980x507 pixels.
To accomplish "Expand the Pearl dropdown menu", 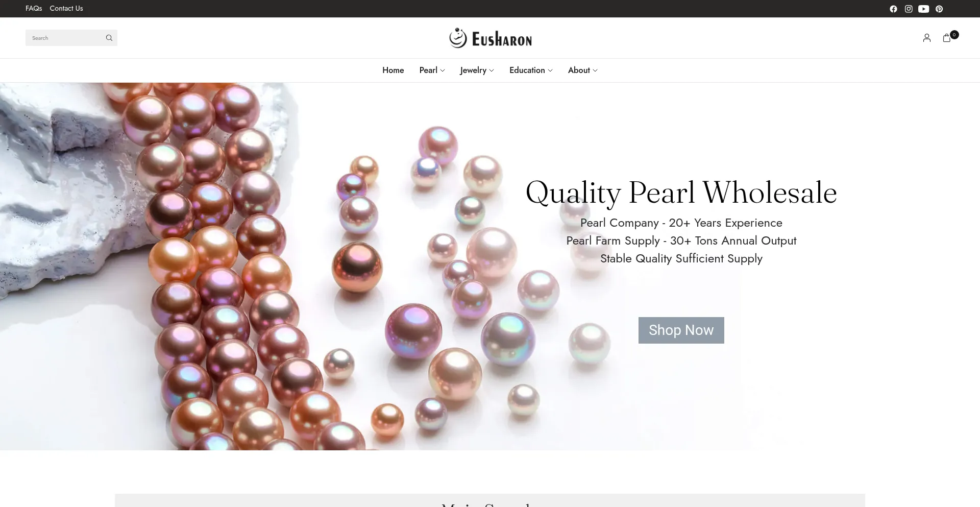I will pos(432,70).
